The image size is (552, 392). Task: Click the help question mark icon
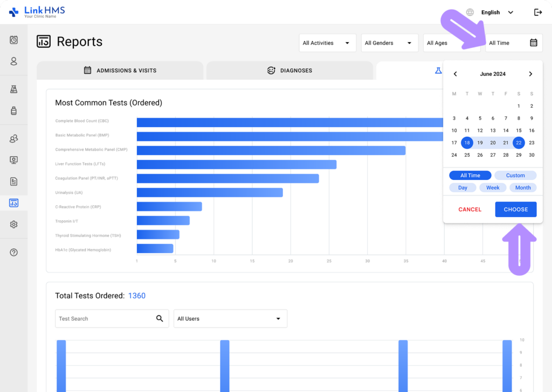pos(13,253)
